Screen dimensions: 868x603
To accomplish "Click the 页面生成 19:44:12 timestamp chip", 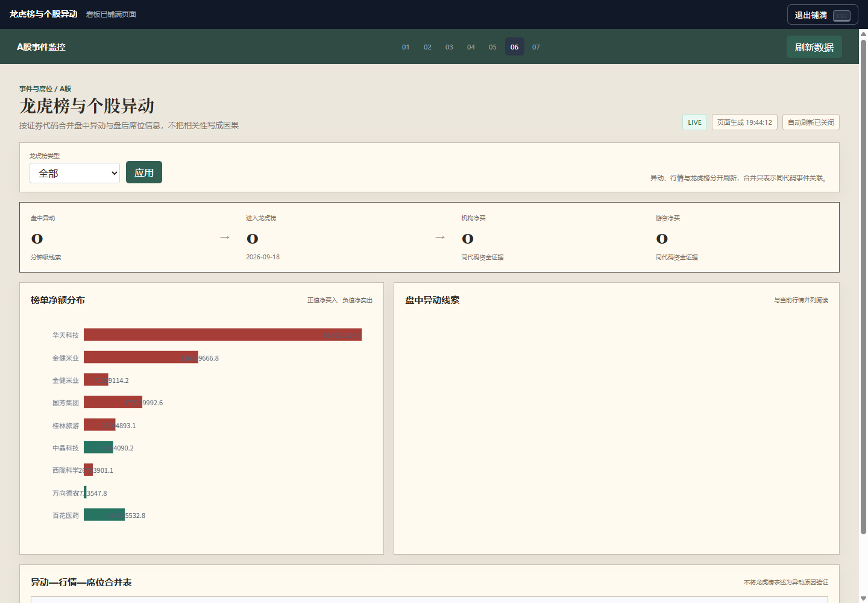I will 744,122.
